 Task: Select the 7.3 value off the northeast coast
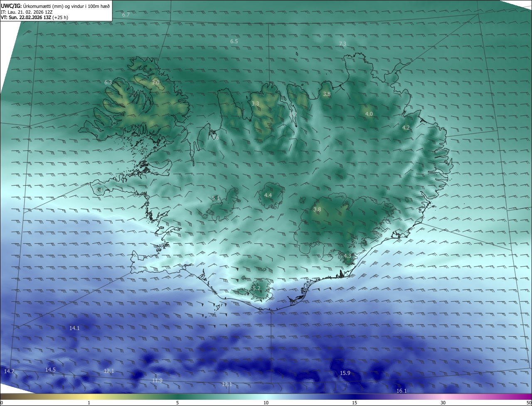click(342, 44)
